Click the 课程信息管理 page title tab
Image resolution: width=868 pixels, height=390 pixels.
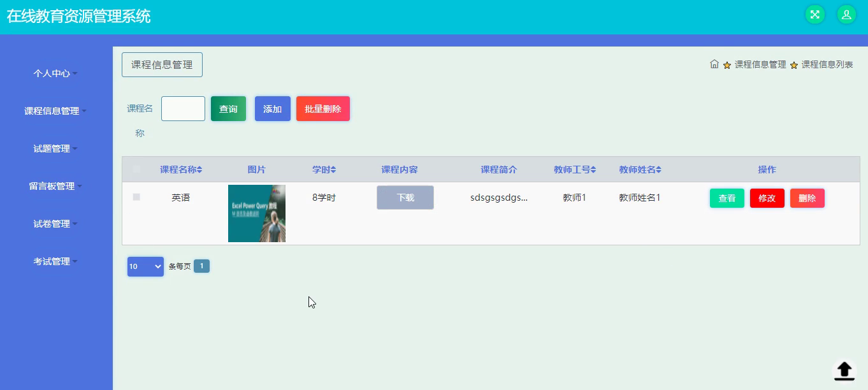point(162,65)
